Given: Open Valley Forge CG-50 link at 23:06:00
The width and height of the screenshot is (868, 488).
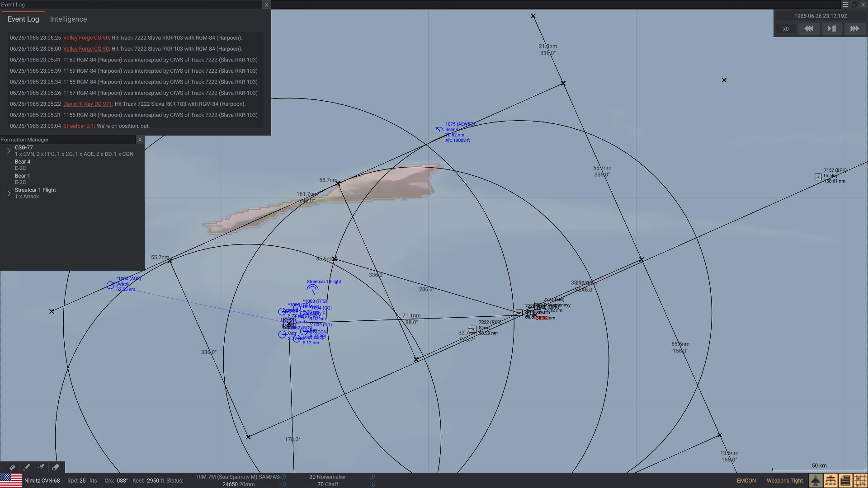Looking at the screenshot, I should point(86,49).
